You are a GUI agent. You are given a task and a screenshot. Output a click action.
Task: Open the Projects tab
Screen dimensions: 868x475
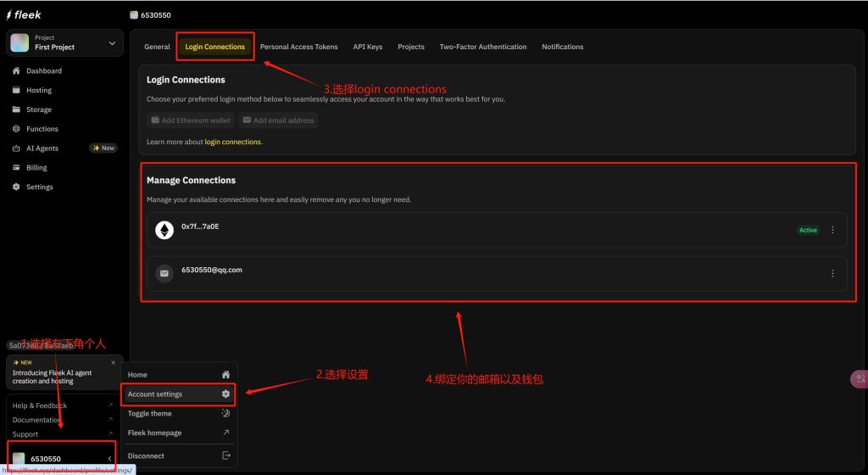pyautogui.click(x=411, y=47)
